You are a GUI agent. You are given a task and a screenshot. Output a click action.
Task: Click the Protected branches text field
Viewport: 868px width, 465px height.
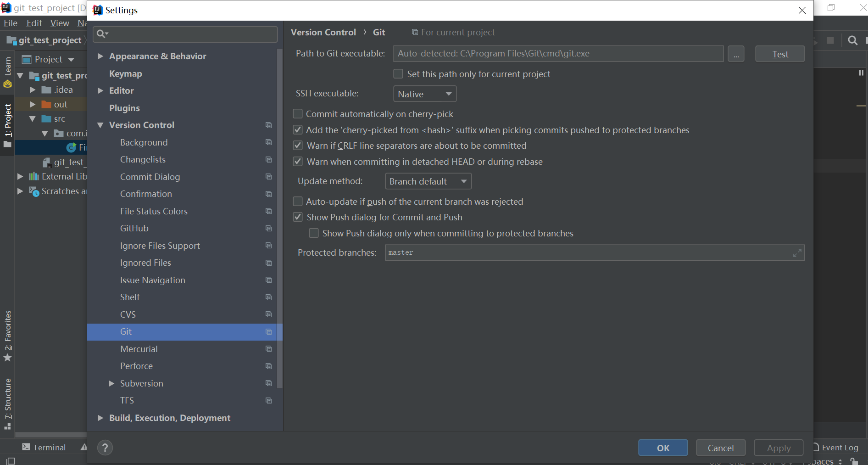[595, 252]
